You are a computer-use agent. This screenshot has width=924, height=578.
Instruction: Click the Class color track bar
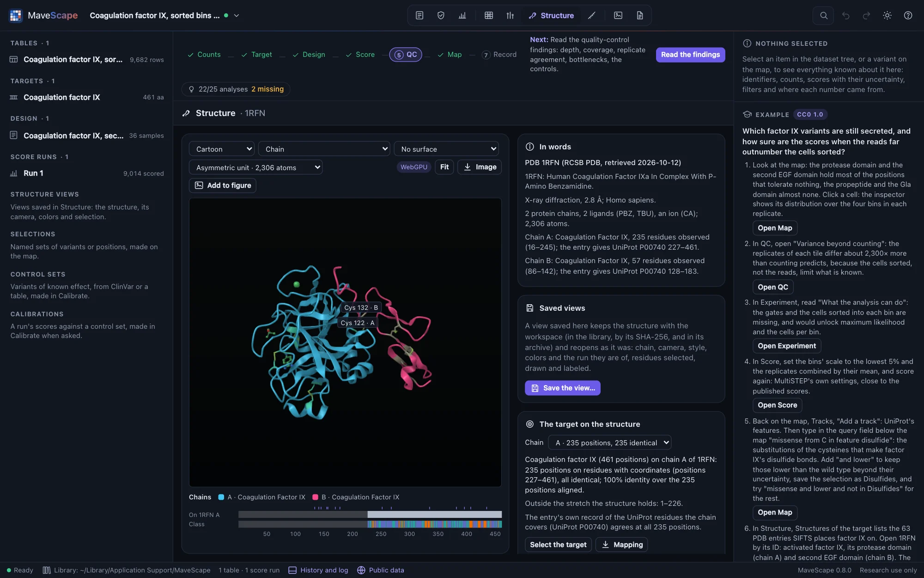click(x=370, y=524)
